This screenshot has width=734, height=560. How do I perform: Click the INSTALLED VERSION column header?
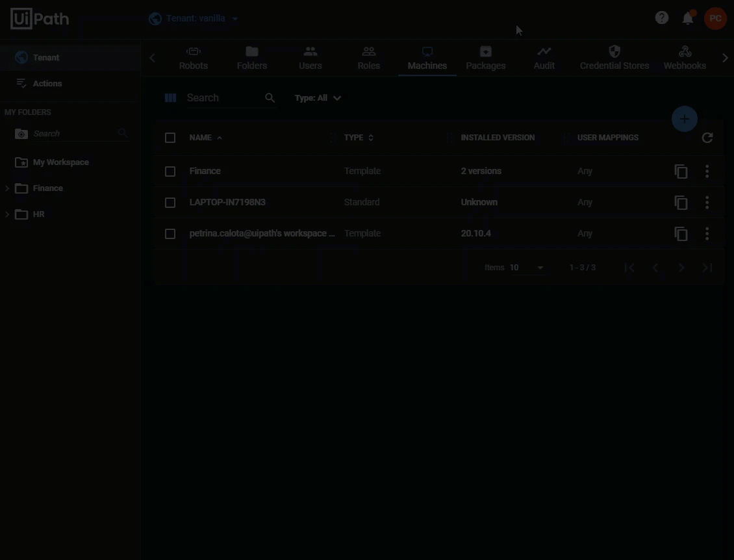click(x=498, y=138)
